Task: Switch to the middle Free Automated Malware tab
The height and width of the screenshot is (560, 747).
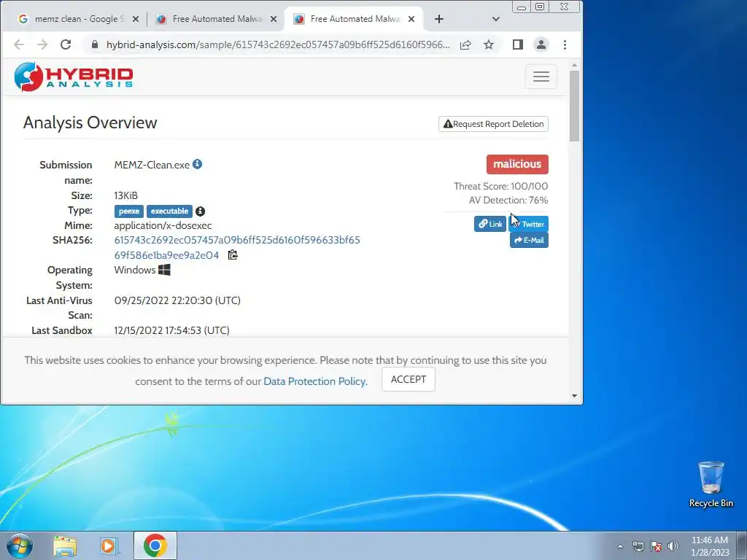Action: click(x=217, y=19)
